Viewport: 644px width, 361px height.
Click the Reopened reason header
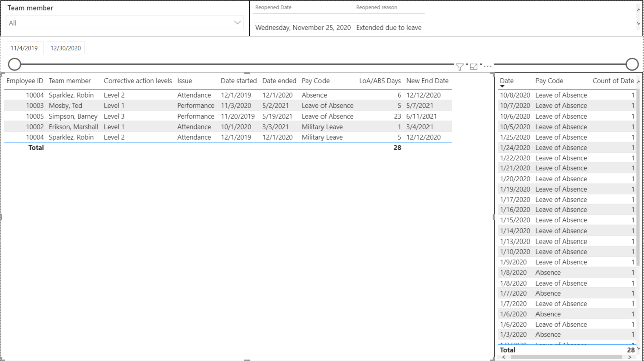[x=377, y=7]
